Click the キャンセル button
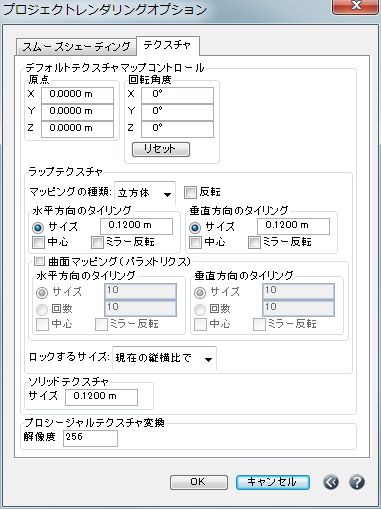 pos(273,482)
